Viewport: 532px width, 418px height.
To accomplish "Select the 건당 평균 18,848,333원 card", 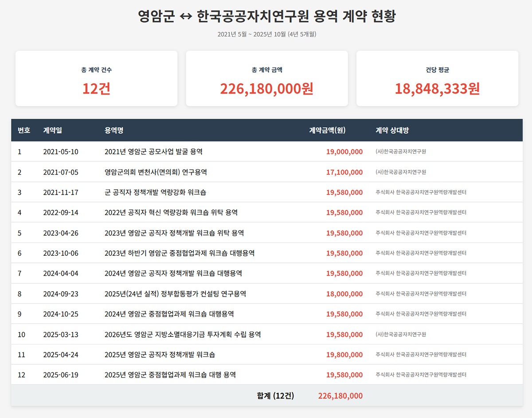I will point(437,78).
